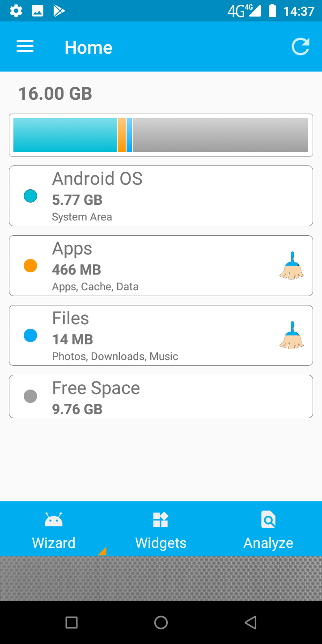This screenshot has height=644, width=322.
Task: Tap the Wizard android robot icon
Action: 54,520
